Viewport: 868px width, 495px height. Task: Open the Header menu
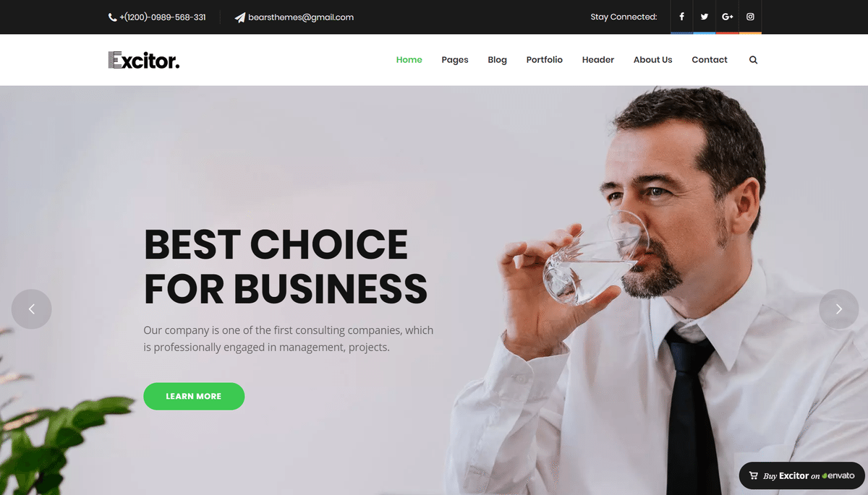(x=598, y=60)
